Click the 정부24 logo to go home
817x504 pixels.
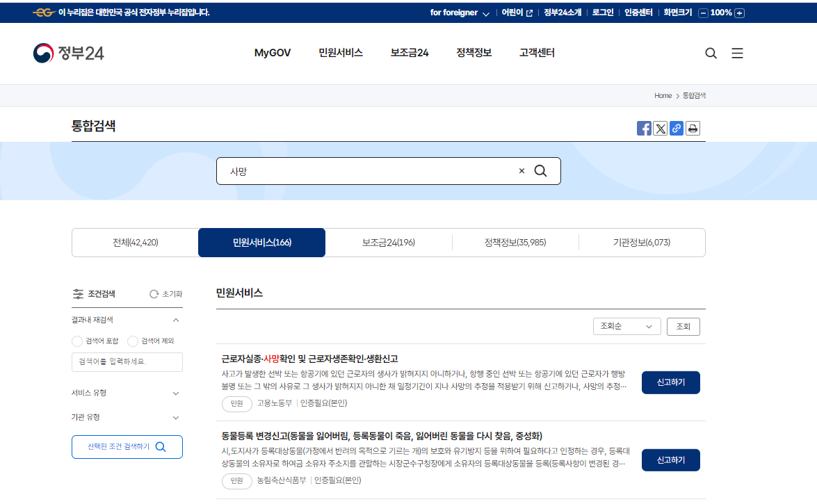(x=69, y=53)
